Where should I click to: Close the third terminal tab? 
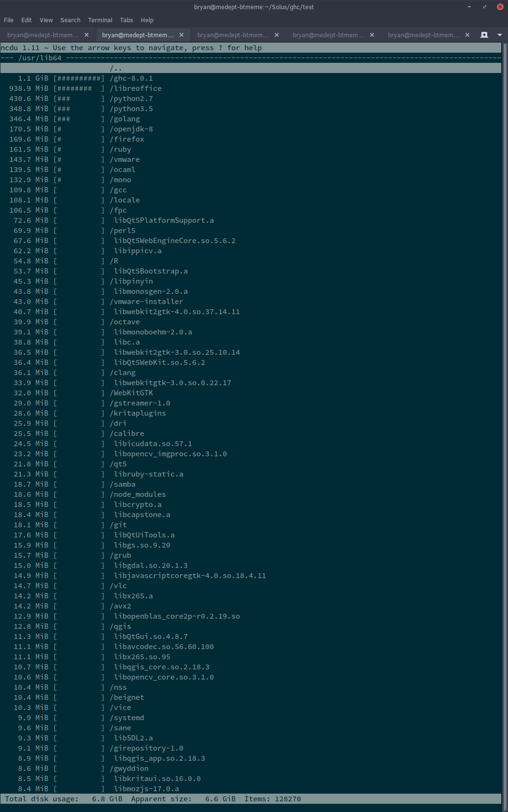click(x=277, y=35)
